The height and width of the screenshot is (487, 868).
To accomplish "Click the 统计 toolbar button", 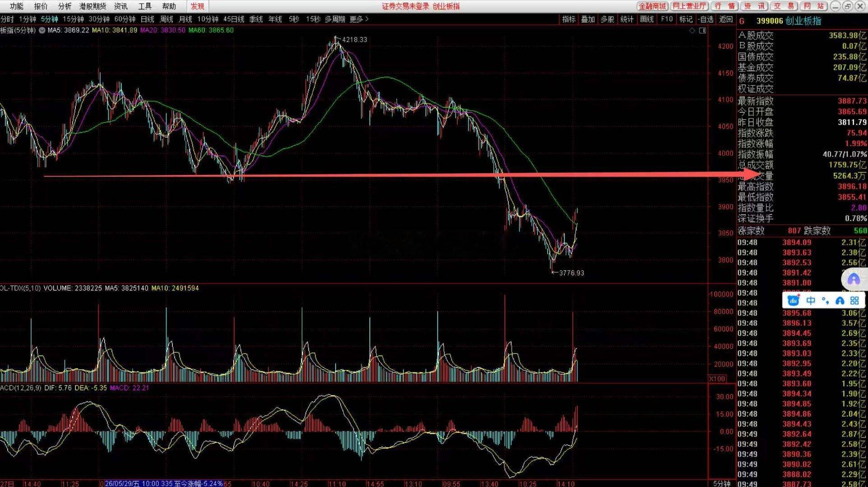I will point(627,19).
